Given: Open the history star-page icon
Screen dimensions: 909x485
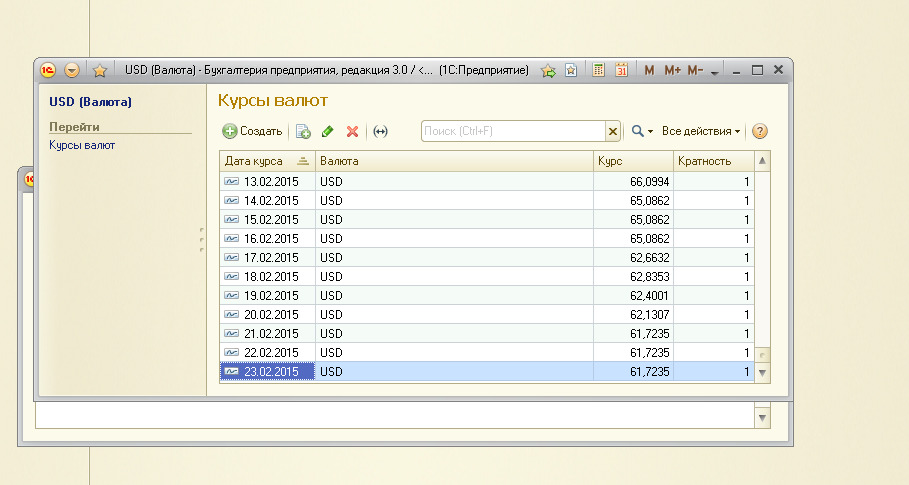Looking at the screenshot, I should 571,70.
